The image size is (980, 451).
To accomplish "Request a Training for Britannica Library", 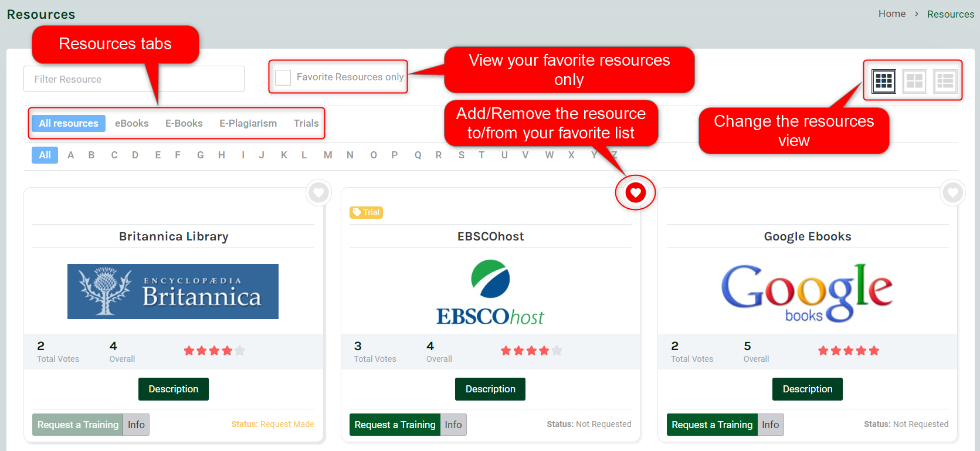I will tap(78, 425).
